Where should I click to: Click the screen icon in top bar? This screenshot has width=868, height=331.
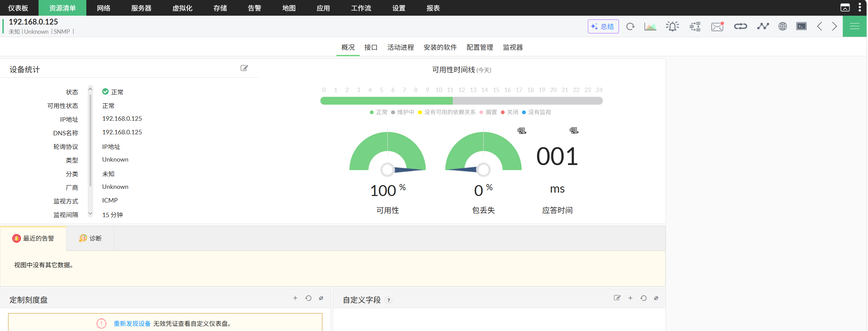tap(845, 7)
